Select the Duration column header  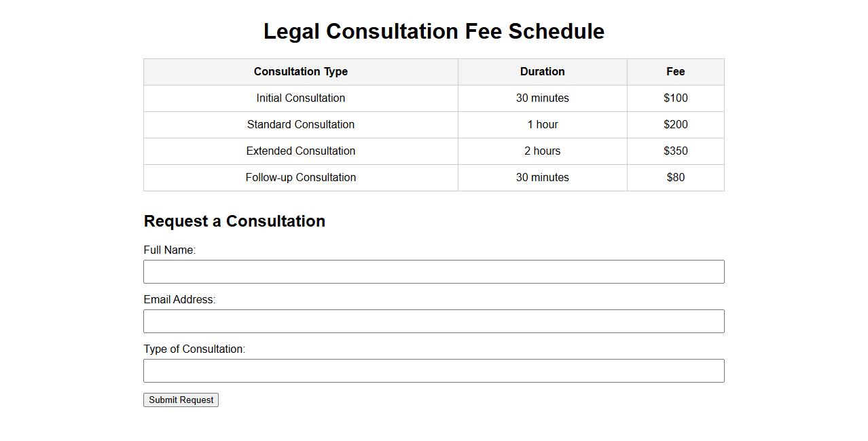[x=542, y=72]
